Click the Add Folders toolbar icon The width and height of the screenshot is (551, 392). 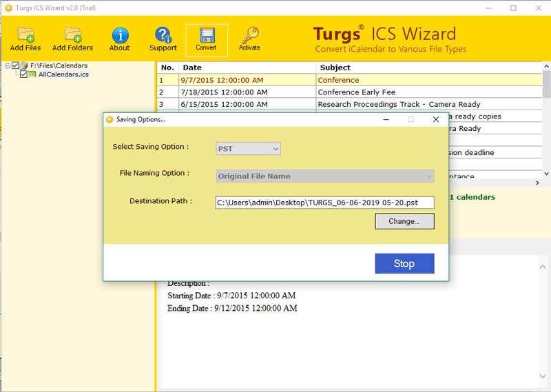(x=72, y=34)
